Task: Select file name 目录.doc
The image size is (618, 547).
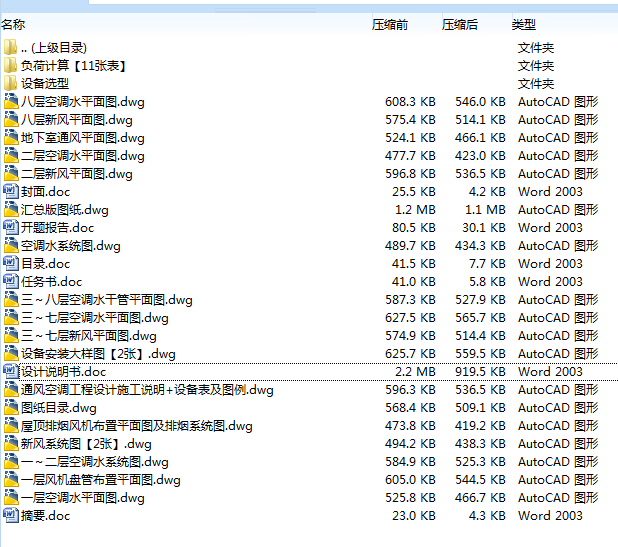Action: pos(45,264)
